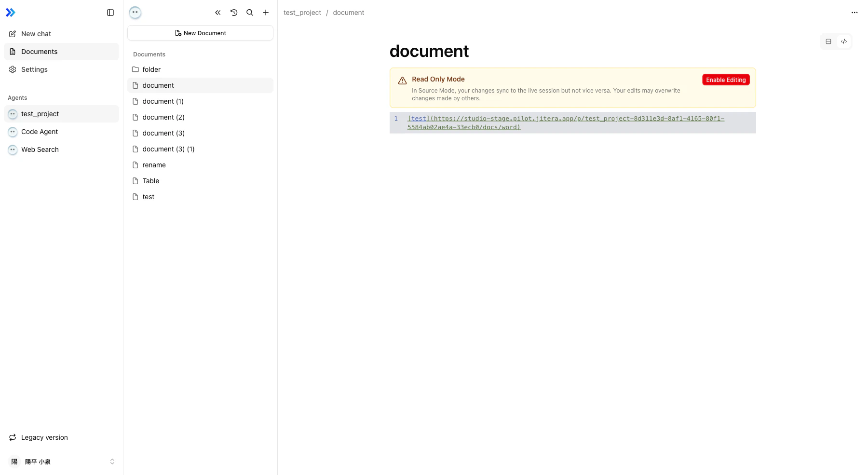
Task: Click the Enable Editing button
Action: coord(726,80)
